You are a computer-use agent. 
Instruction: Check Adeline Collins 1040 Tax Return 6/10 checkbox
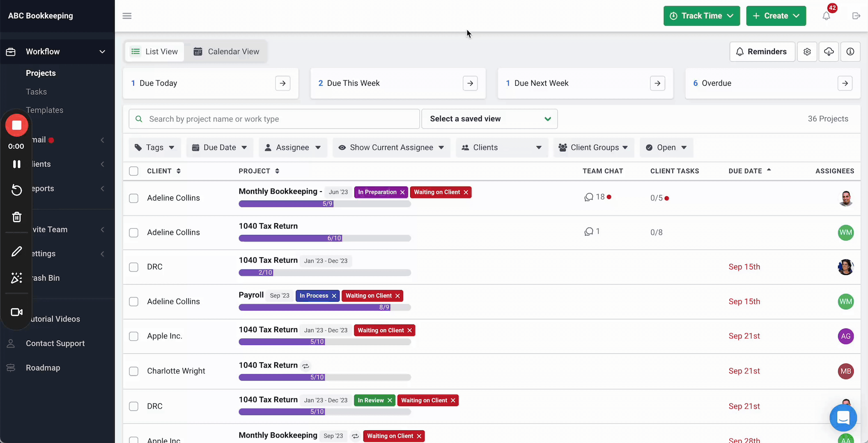[134, 233]
